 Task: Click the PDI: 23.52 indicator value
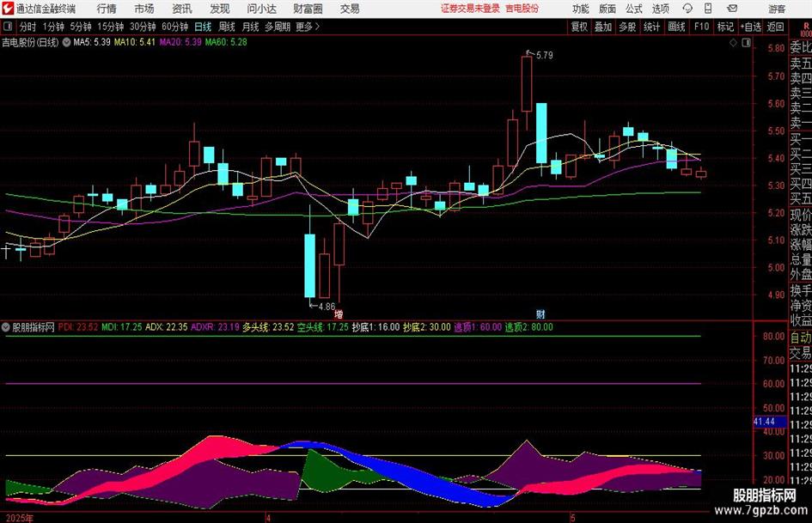pos(77,327)
